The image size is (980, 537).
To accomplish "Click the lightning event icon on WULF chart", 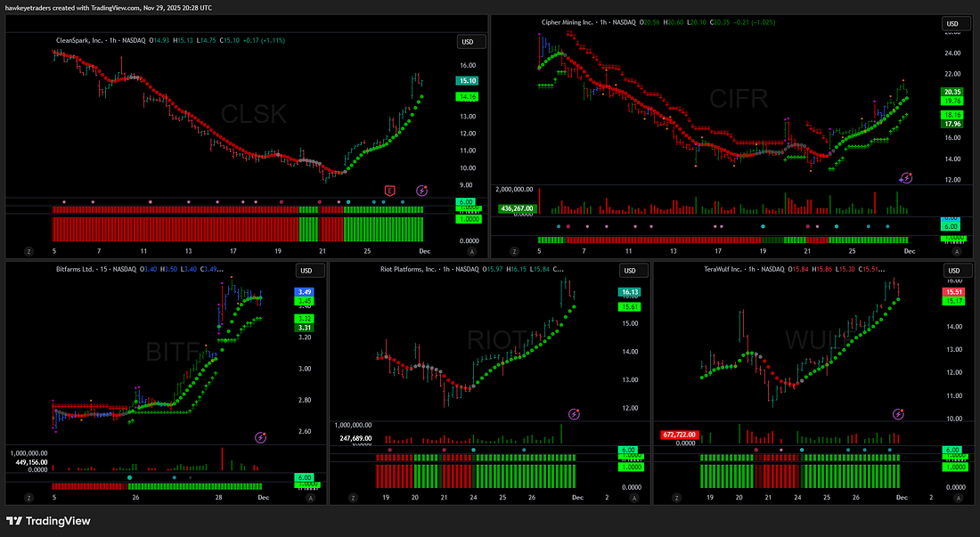I will point(898,414).
